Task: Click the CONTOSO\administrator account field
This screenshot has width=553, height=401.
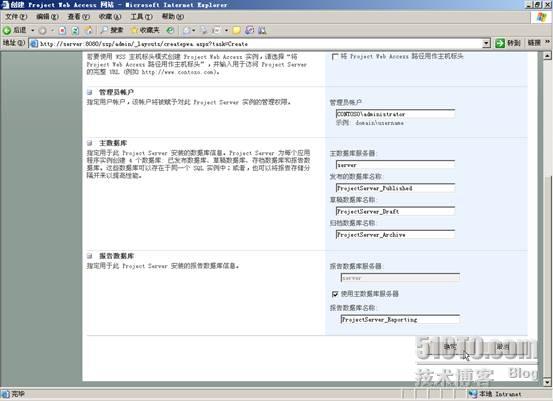Action: tap(395, 114)
